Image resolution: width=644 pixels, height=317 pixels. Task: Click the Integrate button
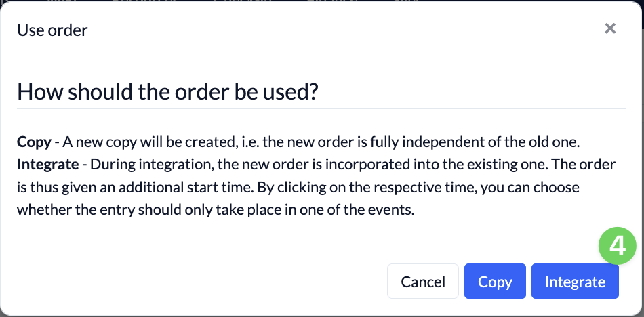click(575, 281)
